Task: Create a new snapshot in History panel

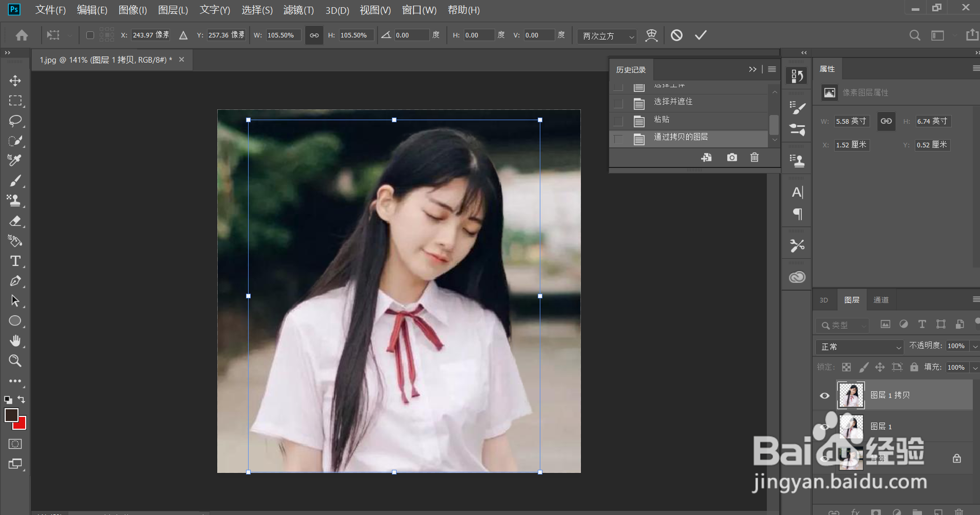Action: [732, 157]
